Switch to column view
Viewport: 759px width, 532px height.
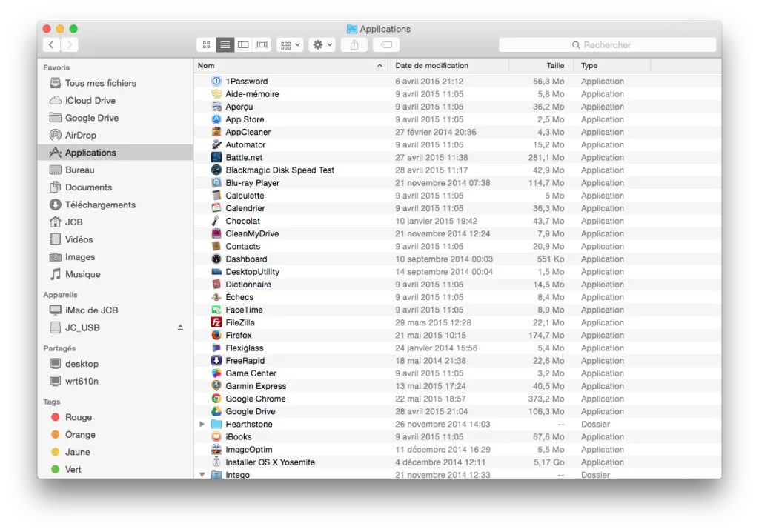pos(243,45)
